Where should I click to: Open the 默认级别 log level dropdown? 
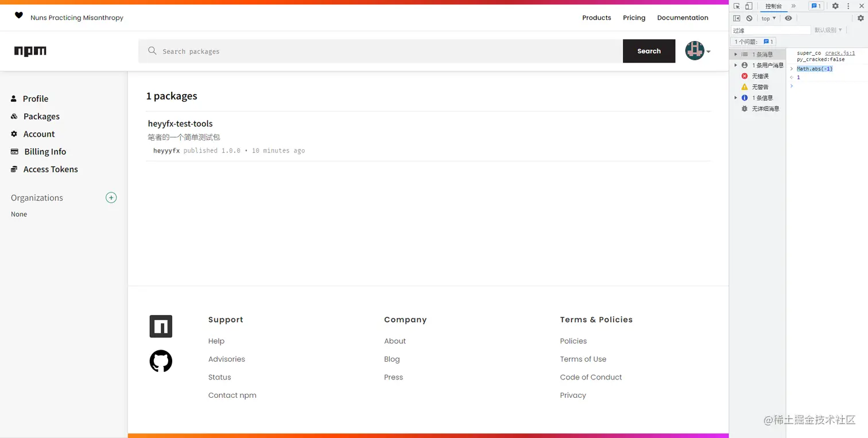[x=828, y=30]
